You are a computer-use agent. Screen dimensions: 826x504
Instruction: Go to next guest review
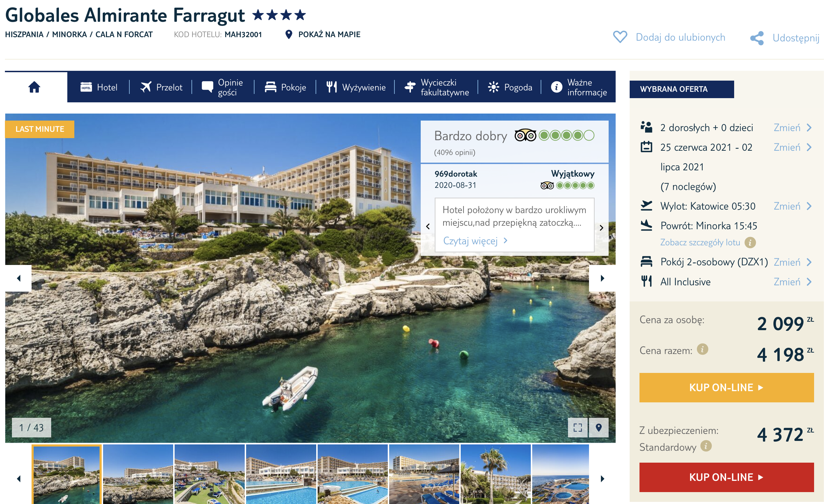(x=602, y=227)
